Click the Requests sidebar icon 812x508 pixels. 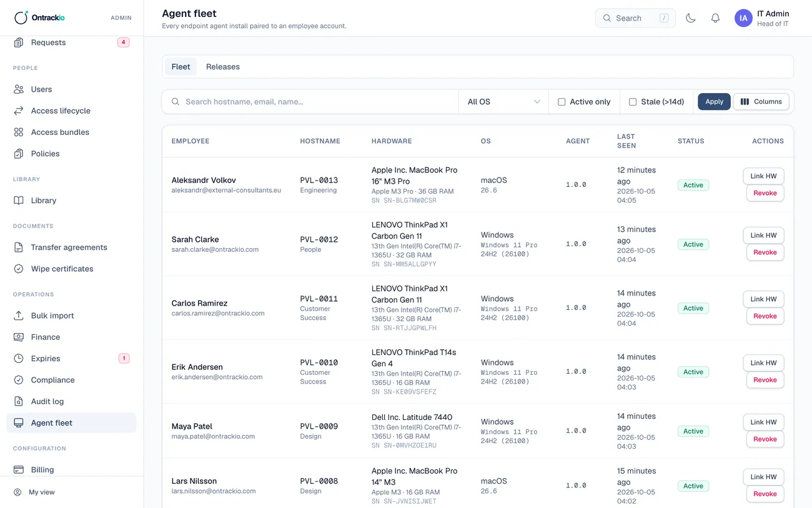[19, 42]
